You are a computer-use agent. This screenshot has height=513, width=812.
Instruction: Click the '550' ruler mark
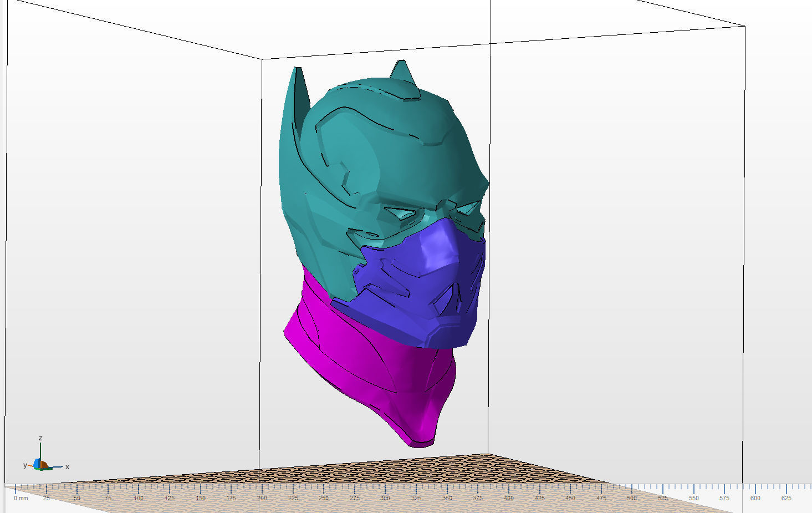pyautogui.click(x=694, y=498)
